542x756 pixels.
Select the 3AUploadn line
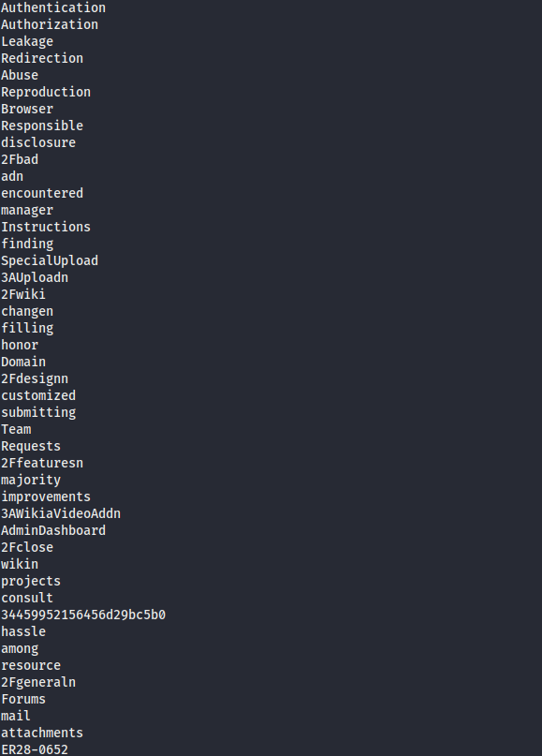click(35, 277)
